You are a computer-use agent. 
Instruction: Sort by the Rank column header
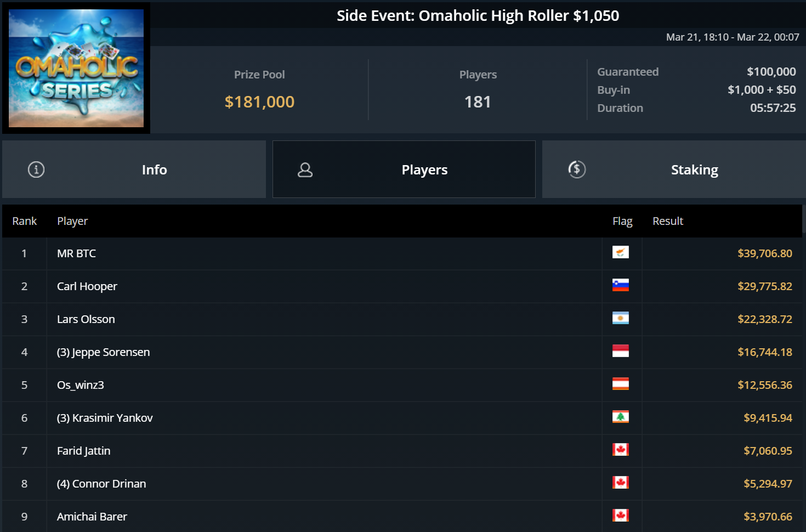tap(25, 221)
